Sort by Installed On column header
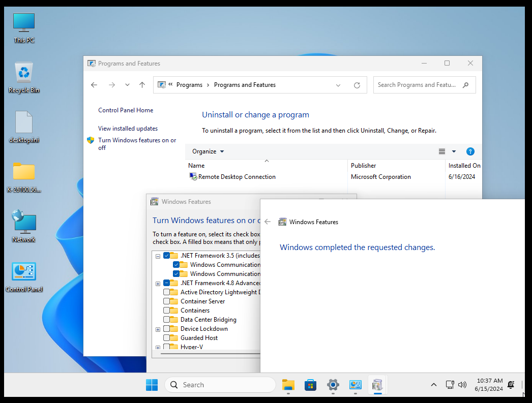 (x=464, y=165)
